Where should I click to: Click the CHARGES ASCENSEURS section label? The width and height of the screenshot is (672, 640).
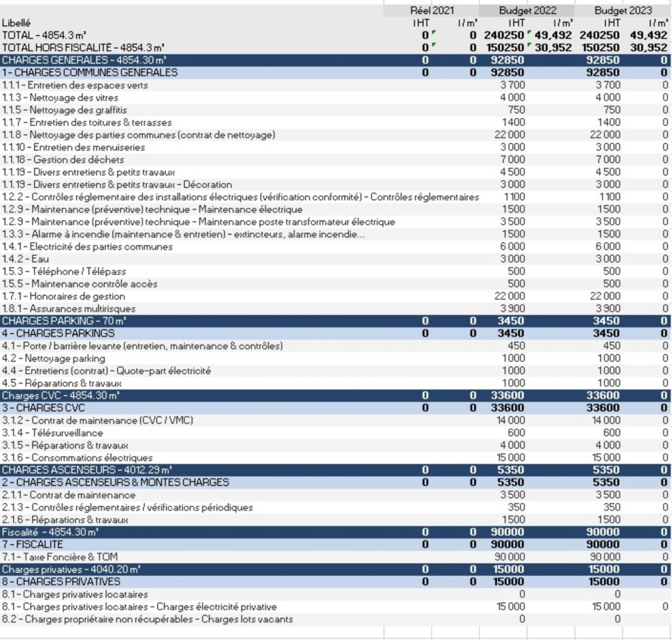[x=87, y=470]
